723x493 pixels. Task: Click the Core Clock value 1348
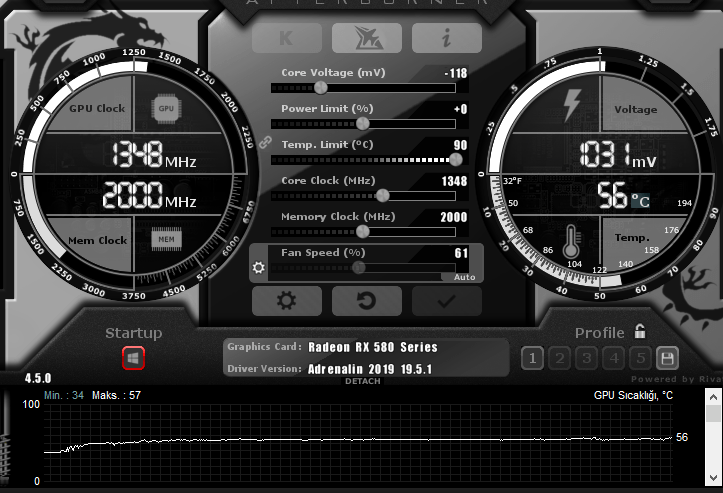(x=454, y=181)
